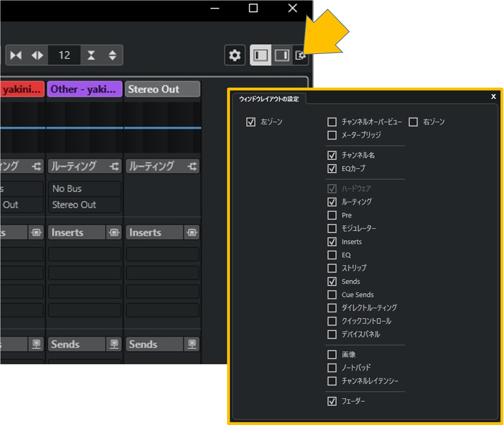Click routing icon on the Stereo Out channel
This screenshot has width=504, height=425.
(192, 166)
